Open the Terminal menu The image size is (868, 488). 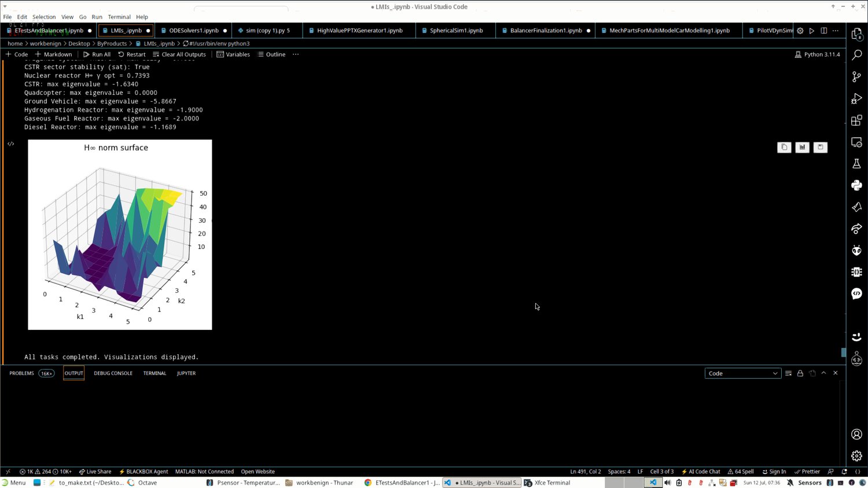[119, 17]
